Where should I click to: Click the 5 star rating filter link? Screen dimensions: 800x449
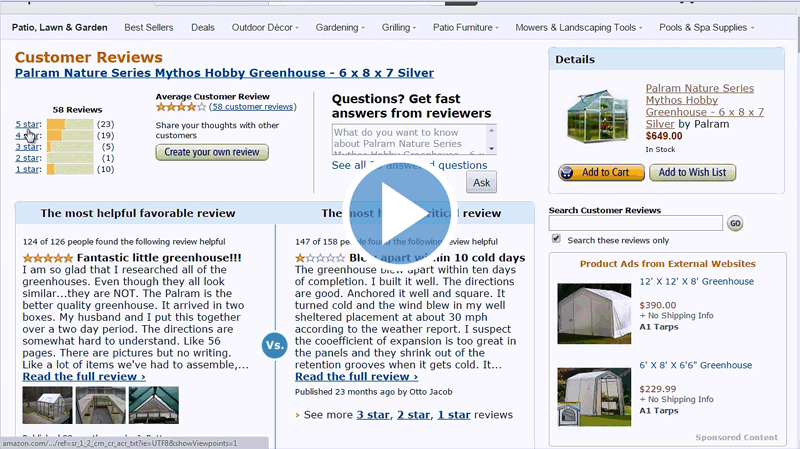(28, 124)
